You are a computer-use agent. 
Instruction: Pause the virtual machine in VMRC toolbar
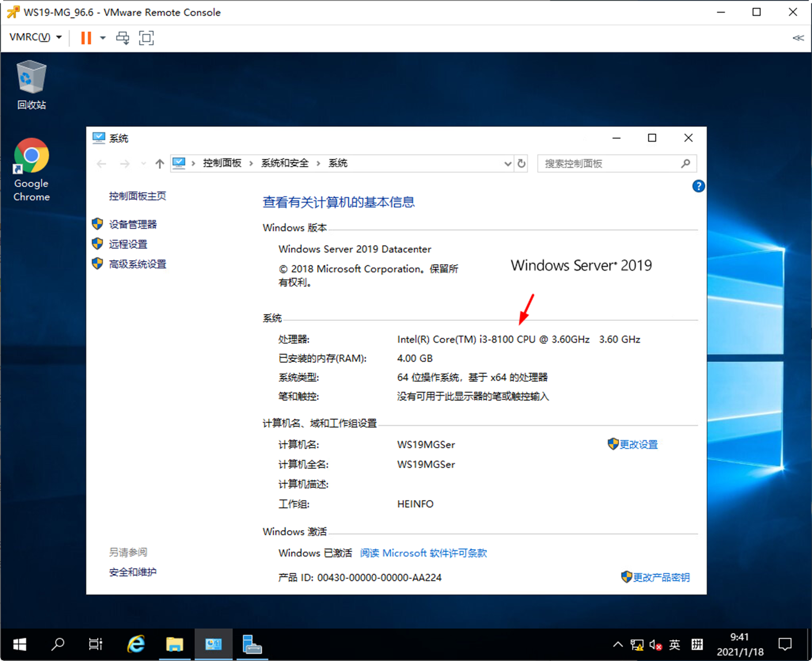[86, 38]
